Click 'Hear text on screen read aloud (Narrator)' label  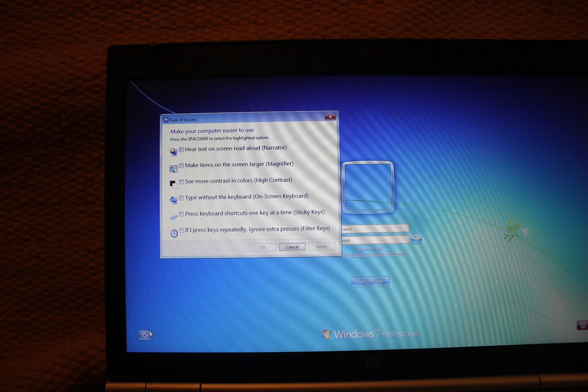point(236,148)
